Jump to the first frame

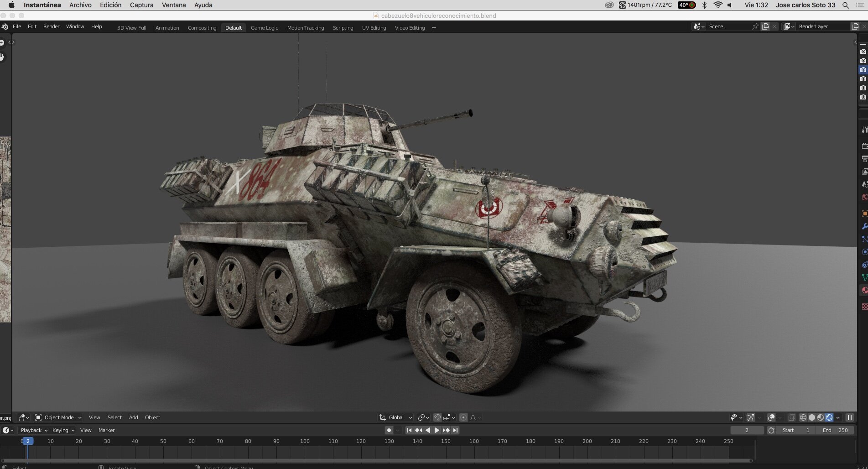tap(409, 430)
